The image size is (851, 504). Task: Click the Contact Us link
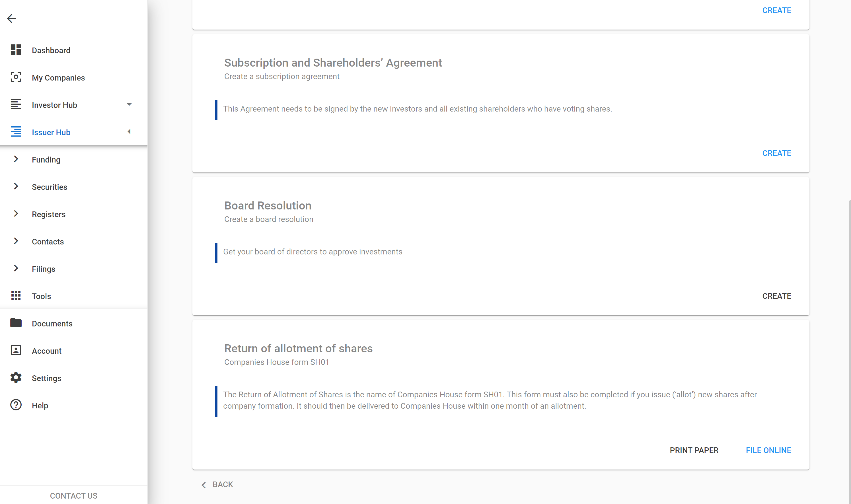[74, 495]
